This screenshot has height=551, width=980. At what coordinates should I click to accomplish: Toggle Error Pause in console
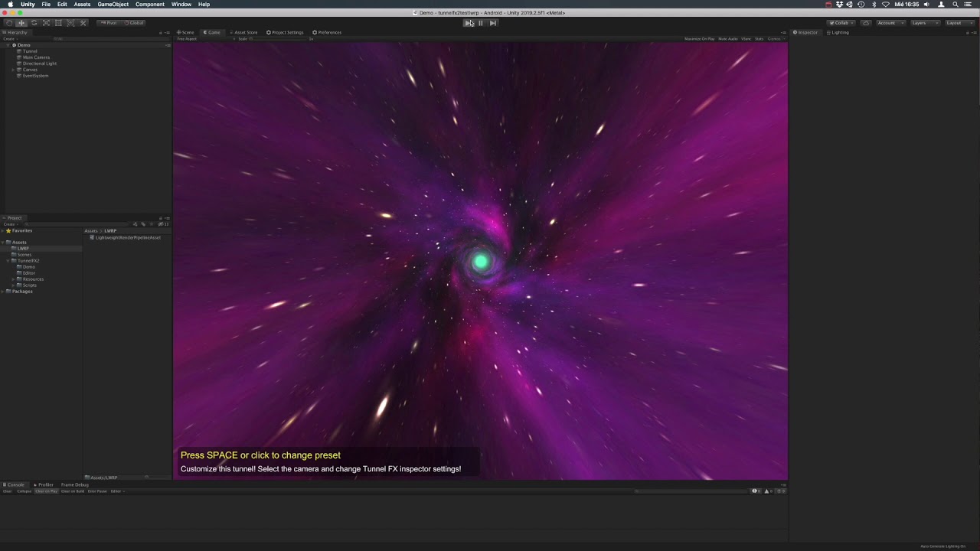click(x=97, y=491)
